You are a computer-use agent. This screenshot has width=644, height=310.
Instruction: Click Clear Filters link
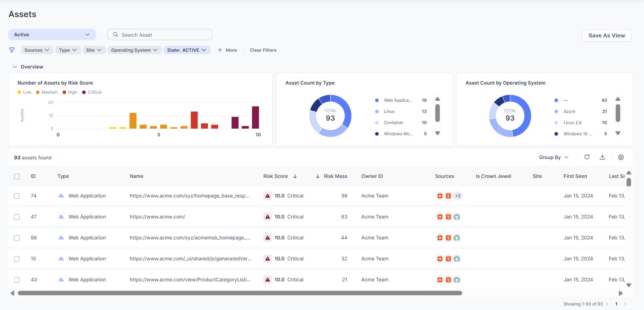(x=263, y=50)
